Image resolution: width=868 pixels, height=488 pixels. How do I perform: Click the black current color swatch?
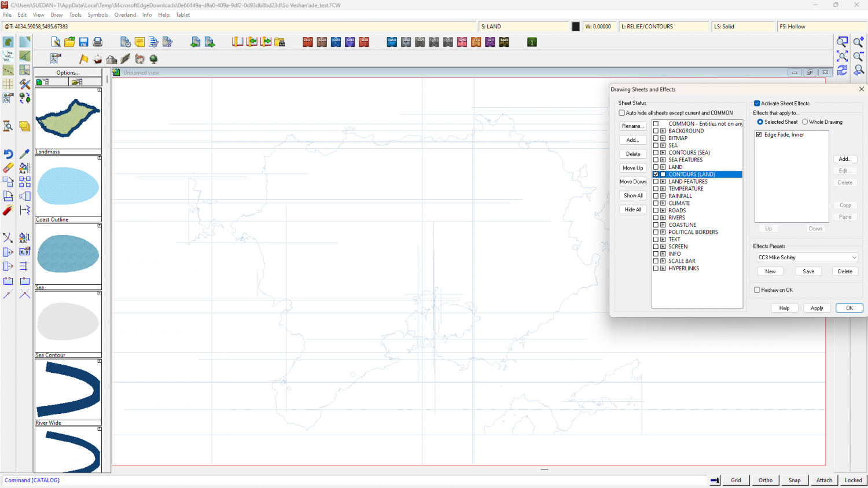click(x=576, y=27)
